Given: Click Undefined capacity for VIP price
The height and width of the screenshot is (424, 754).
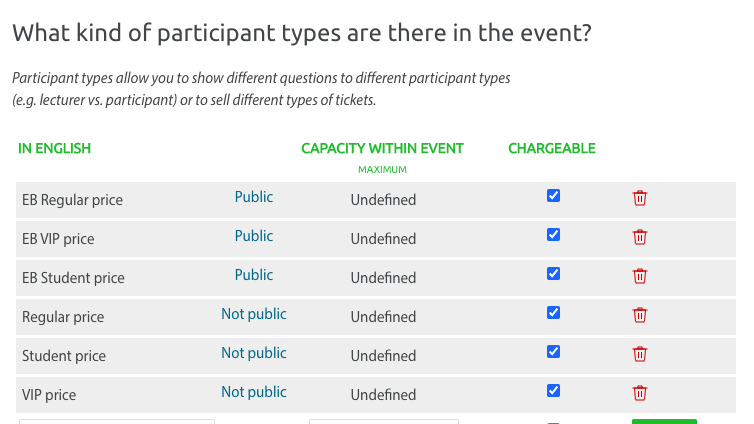Looking at the screenshot, I should click(383, 395).
